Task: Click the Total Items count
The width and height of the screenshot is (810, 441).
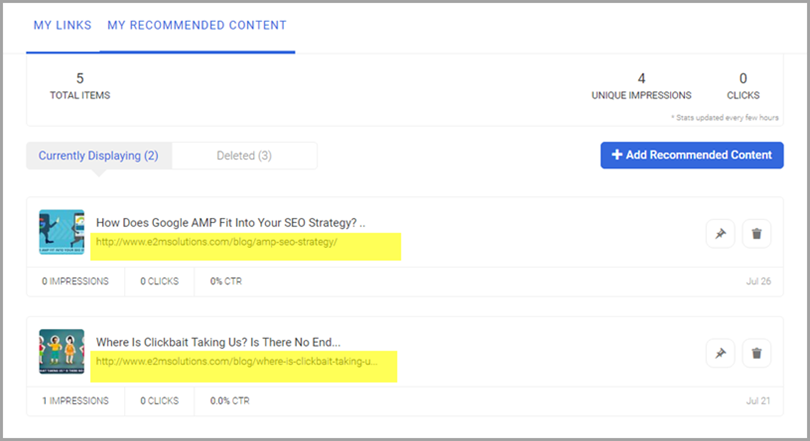Action: (x=80, y=86)
